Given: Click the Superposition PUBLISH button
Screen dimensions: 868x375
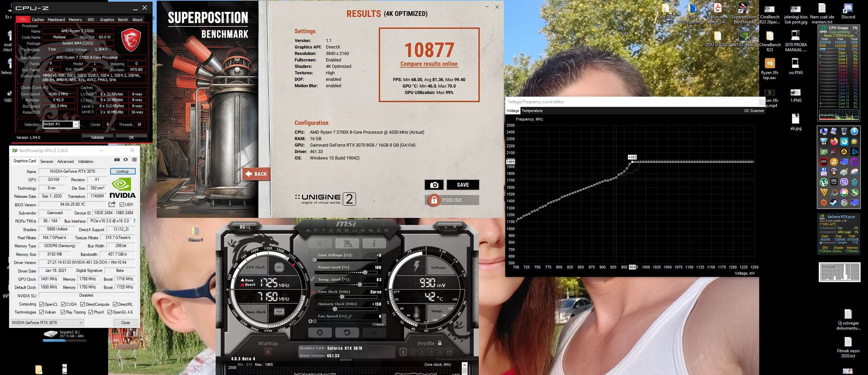Looking at the screenshot, I should [x=452, y=200].
